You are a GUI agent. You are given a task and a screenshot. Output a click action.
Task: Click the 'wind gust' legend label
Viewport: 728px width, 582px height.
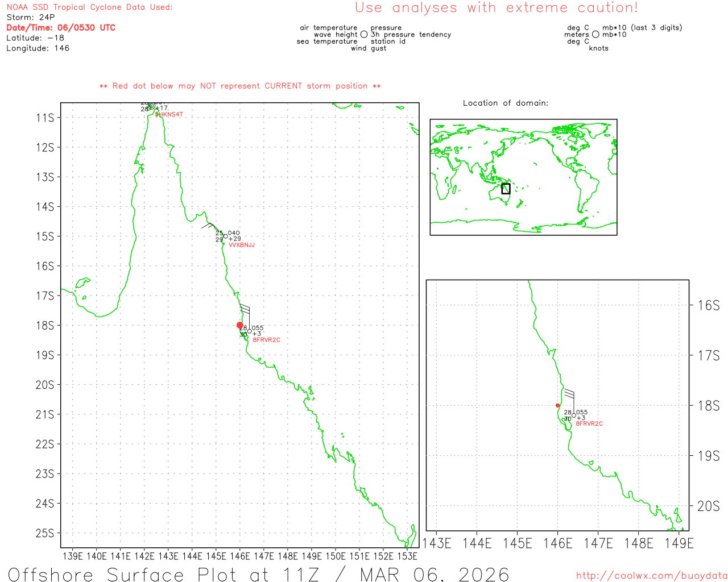coord(369,48)
